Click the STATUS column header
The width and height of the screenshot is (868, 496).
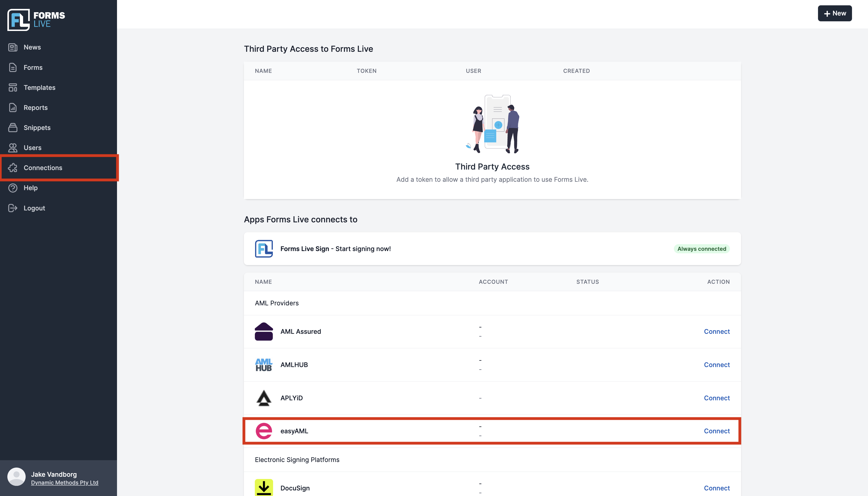[x=587, y=282]
